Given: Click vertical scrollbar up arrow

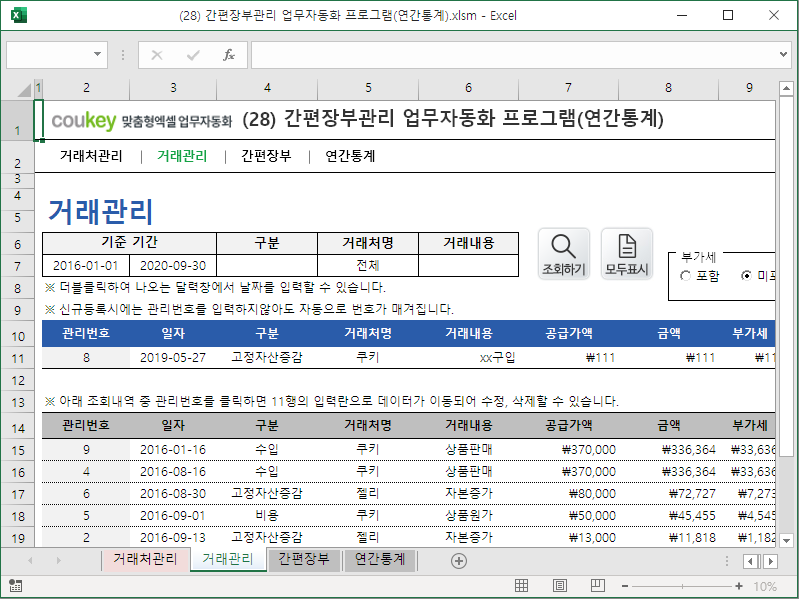Looking at the screenshot, I should coord(786,89).
